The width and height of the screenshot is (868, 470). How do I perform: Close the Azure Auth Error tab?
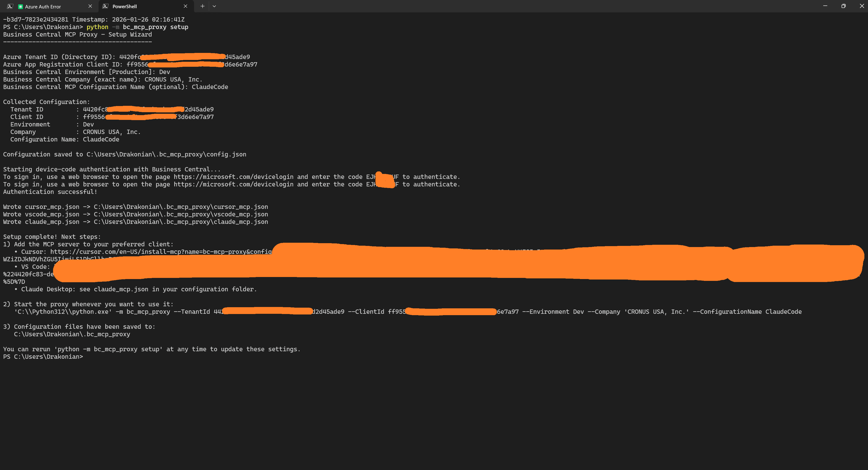pyautogui.click(x=90, y=6)
